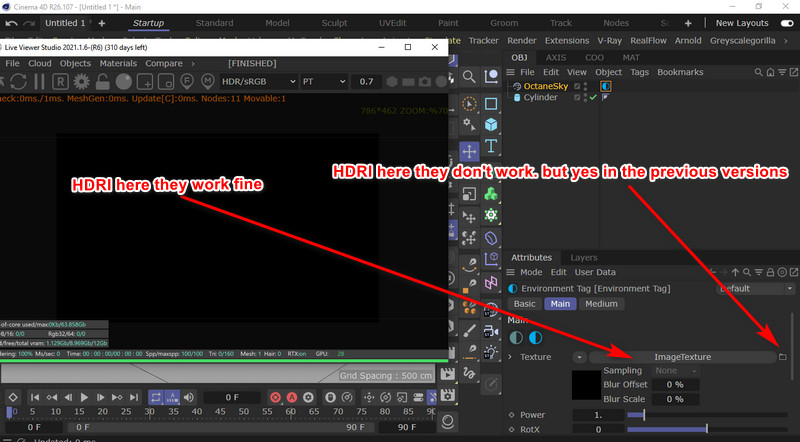The height and width of the screenshot is (442, 800).
Task: Toggle timeline loop playback button
Action: point(156,397)
